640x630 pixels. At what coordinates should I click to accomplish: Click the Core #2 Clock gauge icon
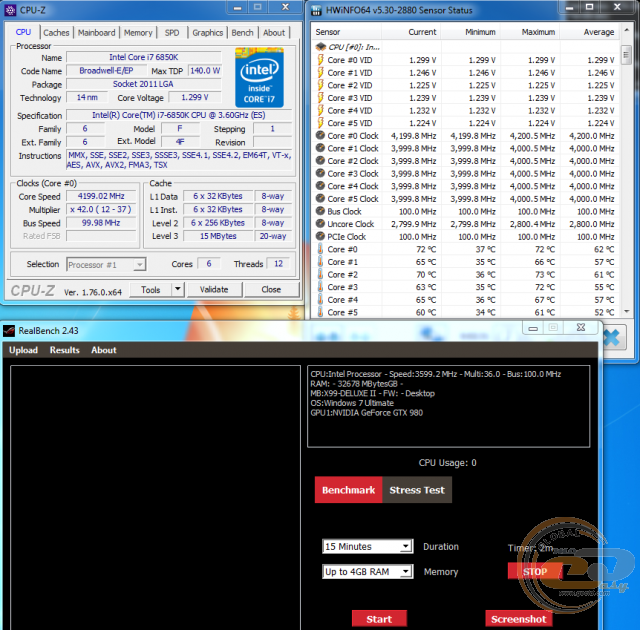(320, 160)
